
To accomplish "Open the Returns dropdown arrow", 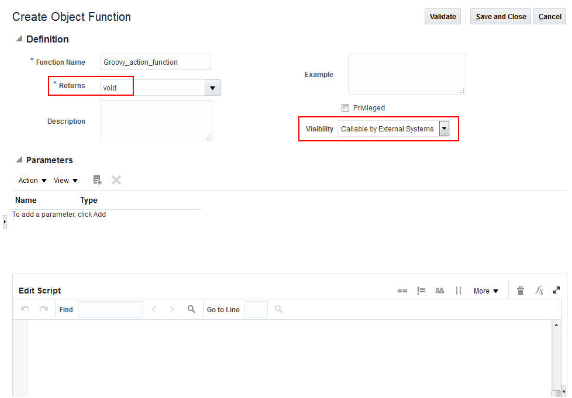I will (212, 88).
